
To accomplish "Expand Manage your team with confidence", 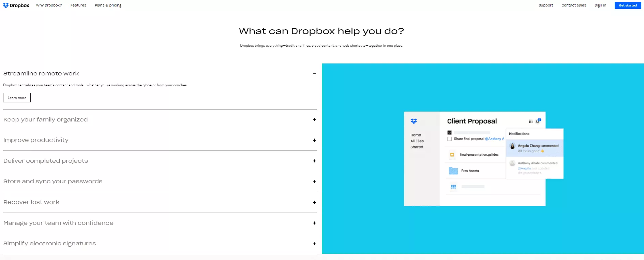I will pos(314,223).
